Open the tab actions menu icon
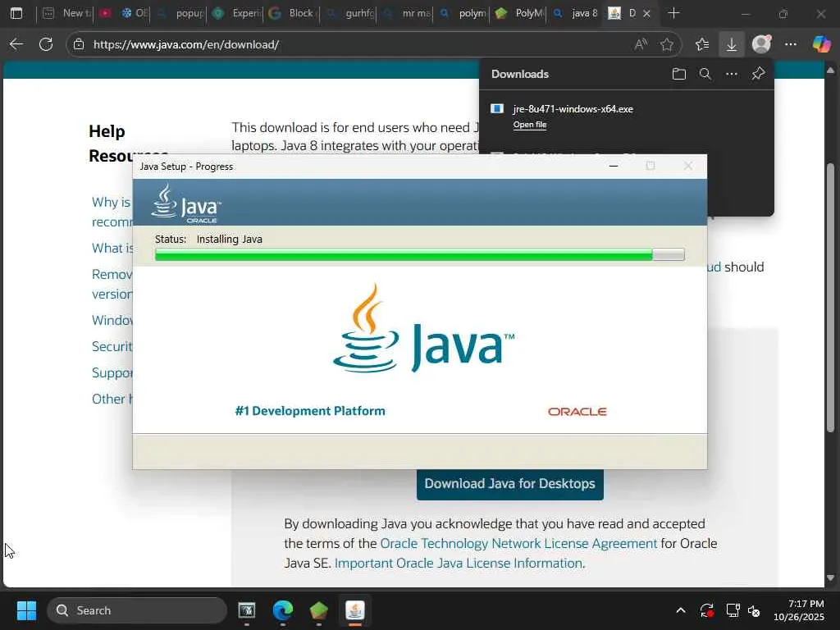The width and height of the screenshot is (840, 630). coord(16,13)
